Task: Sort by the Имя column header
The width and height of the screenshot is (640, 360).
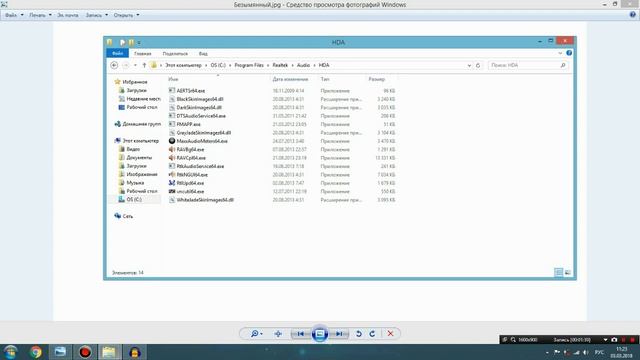Action: (218, 79)
